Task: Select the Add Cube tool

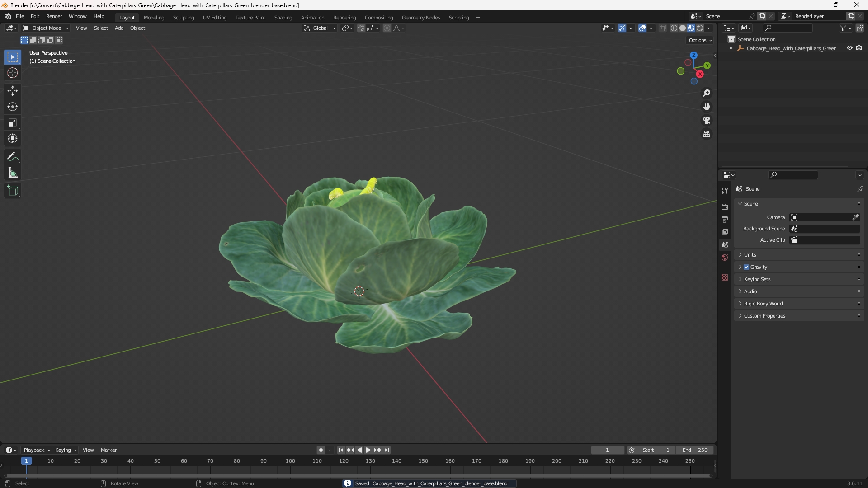Action: [x=13, y=191]
